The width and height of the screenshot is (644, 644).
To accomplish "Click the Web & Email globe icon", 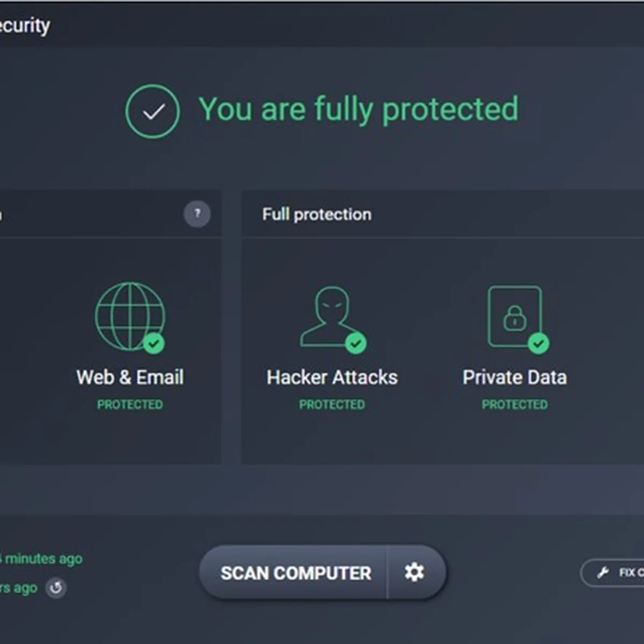I will pyautogui.click(x=129, y=316).
